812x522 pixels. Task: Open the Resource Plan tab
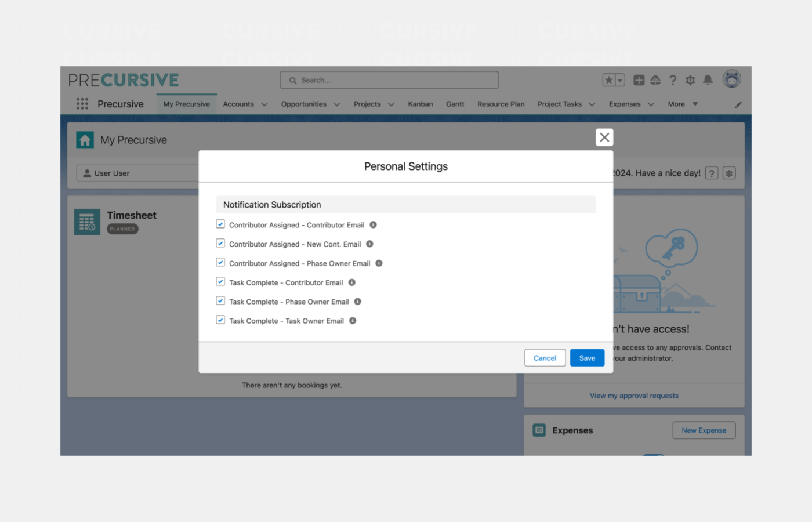click(501, 104)
